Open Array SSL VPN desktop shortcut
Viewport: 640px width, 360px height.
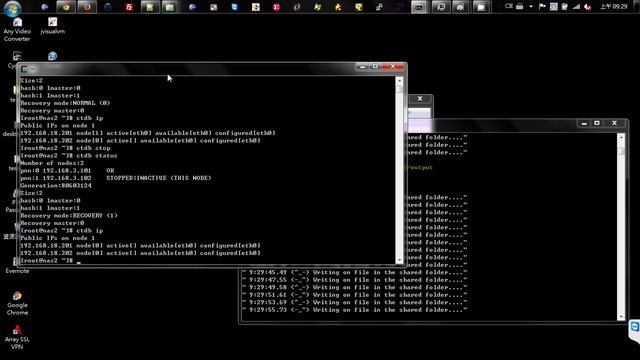17,338
